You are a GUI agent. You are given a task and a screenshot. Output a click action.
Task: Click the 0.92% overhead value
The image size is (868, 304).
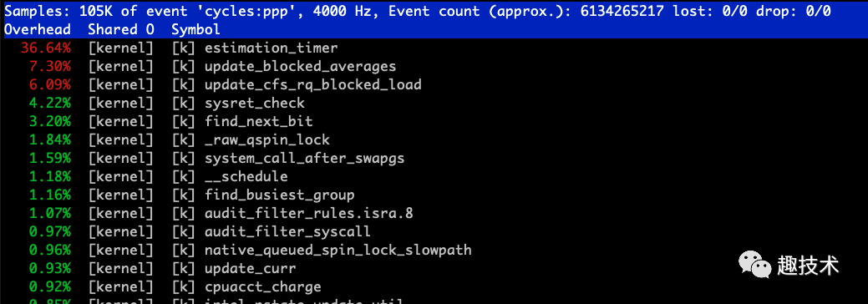coord(50,286)
